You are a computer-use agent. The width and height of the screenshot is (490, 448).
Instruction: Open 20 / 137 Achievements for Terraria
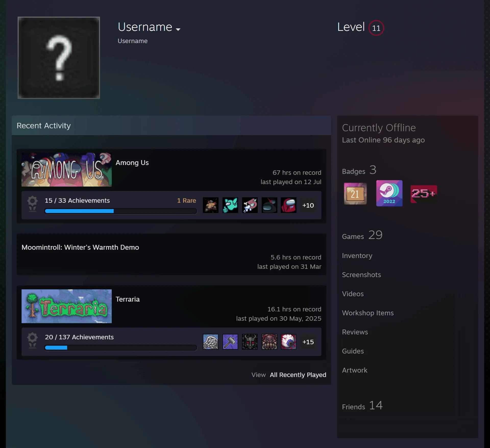click(79, 337)
